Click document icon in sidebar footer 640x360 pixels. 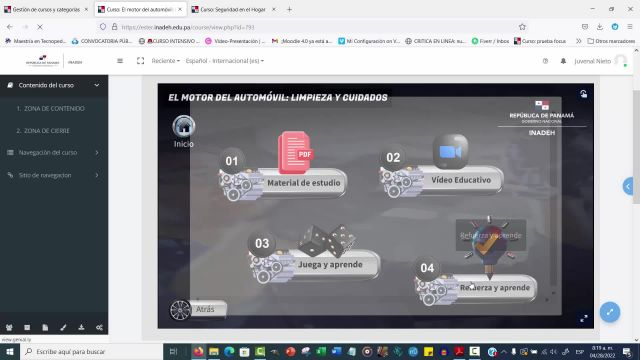pos(45,327)
